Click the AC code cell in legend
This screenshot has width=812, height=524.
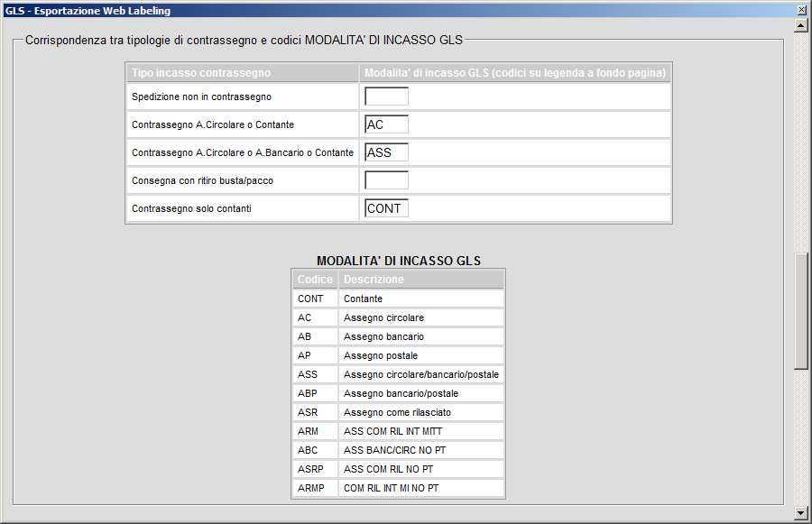coord(315,318)
